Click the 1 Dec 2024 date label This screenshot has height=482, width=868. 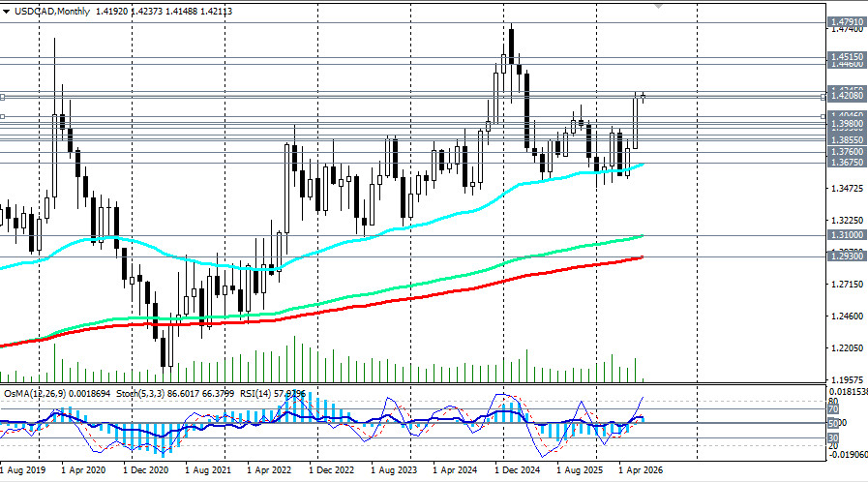[517, 470]
